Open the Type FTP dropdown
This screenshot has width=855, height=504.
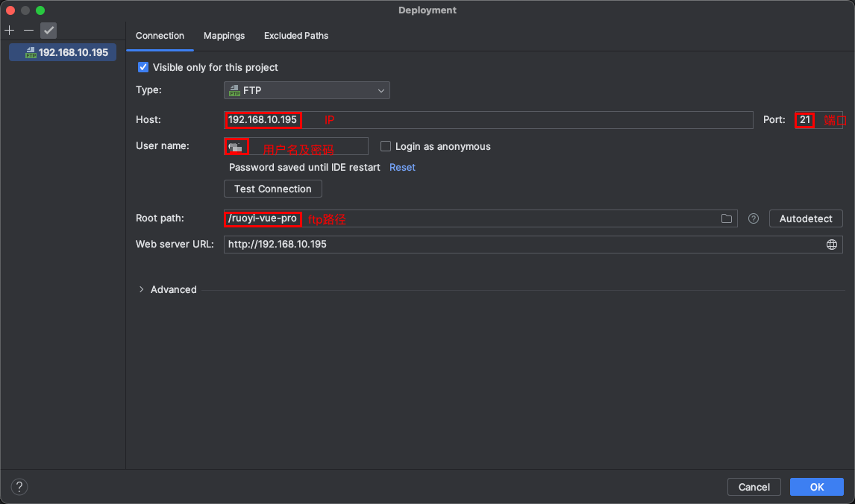click(307, 90)
